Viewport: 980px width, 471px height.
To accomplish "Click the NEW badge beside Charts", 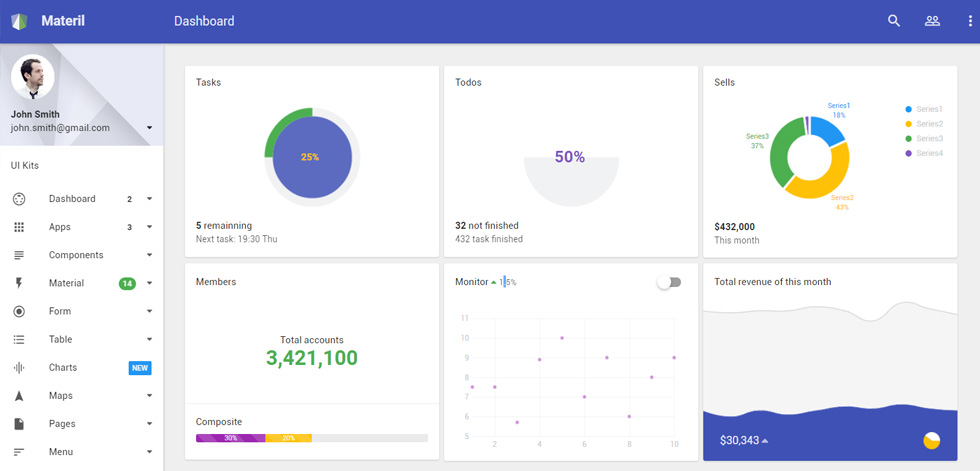I will point(140,368).
